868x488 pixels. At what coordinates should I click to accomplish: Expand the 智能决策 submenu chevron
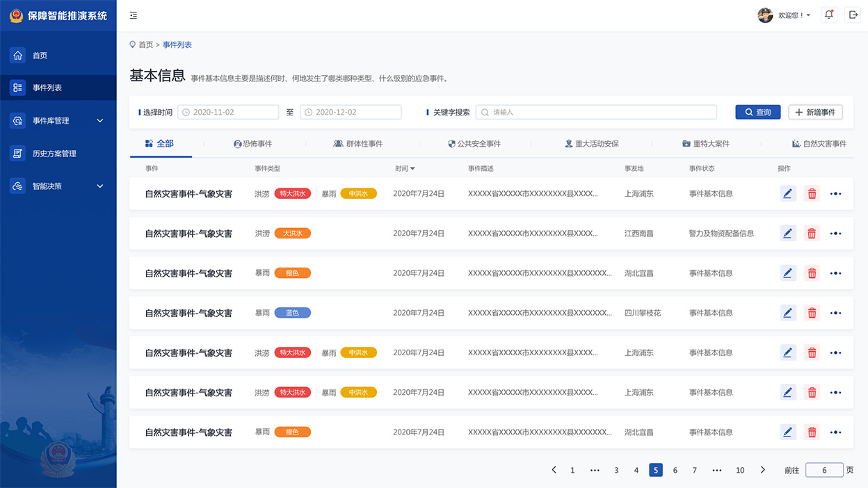pos(99,186)
